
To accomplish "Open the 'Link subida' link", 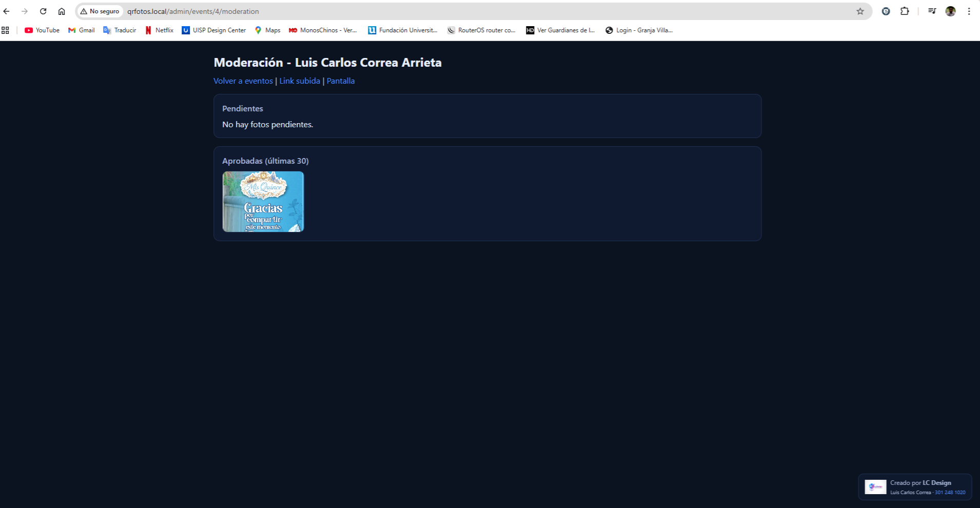I will [299, 81].
